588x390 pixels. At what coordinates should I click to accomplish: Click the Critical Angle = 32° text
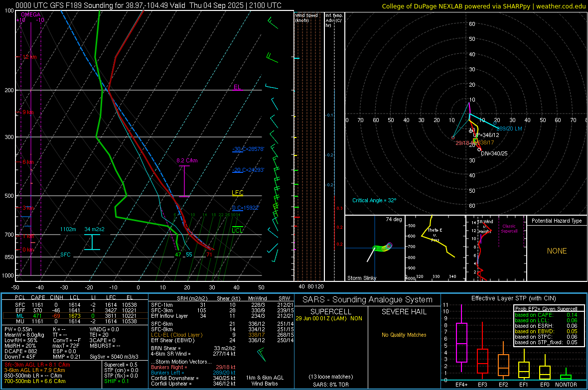point(374,200)
